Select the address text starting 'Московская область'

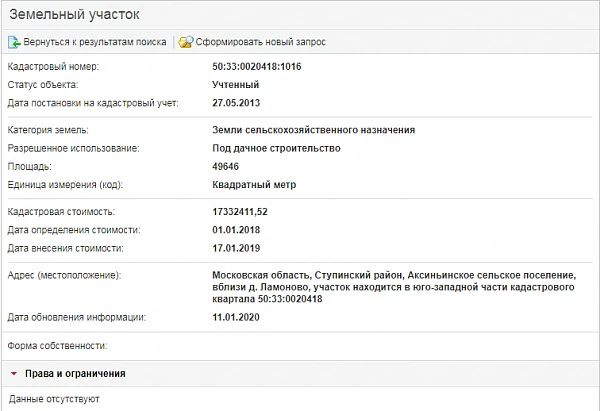coord(394,287)
